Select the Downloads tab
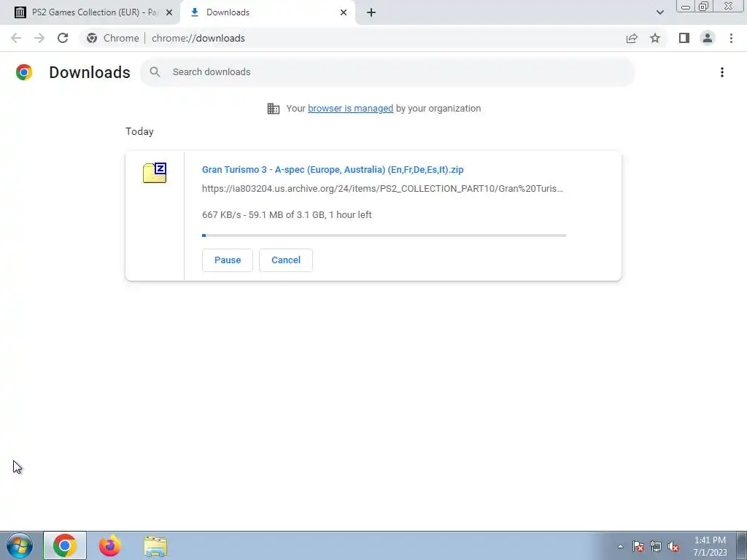The height and width of the screenshot is (560, 747). [268, 12]
